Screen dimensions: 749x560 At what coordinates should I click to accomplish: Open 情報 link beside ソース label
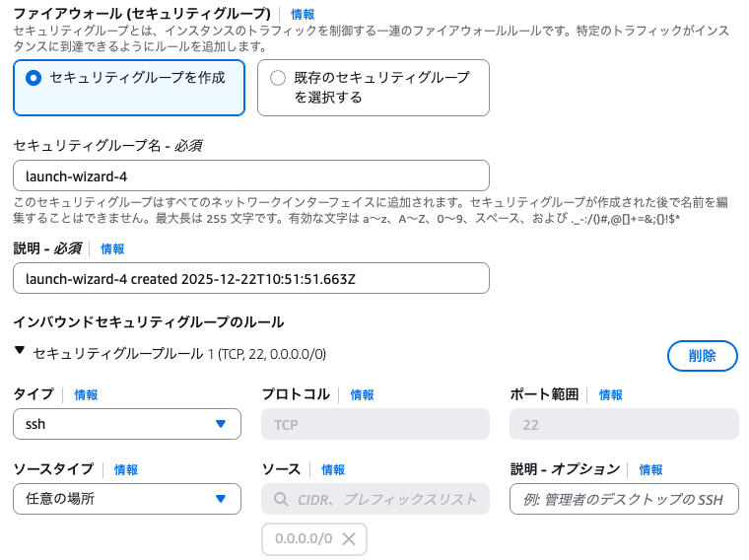pos(333,469)
